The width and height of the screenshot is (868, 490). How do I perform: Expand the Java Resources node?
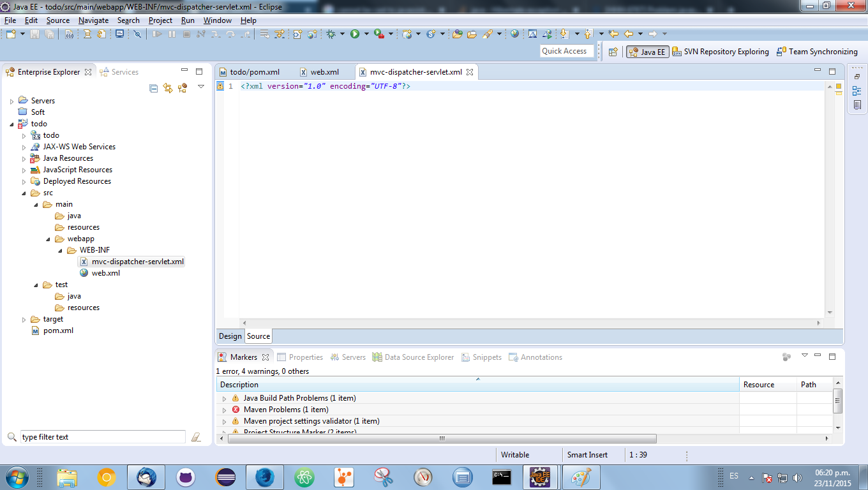tap(24, 158)
